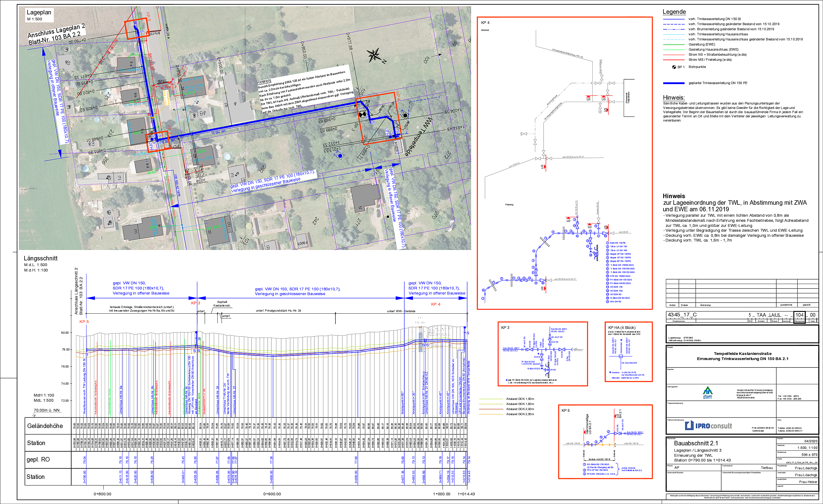Click the plan number 104 field
The height and width of the screenshot is (504, 823).
point(799,315)
